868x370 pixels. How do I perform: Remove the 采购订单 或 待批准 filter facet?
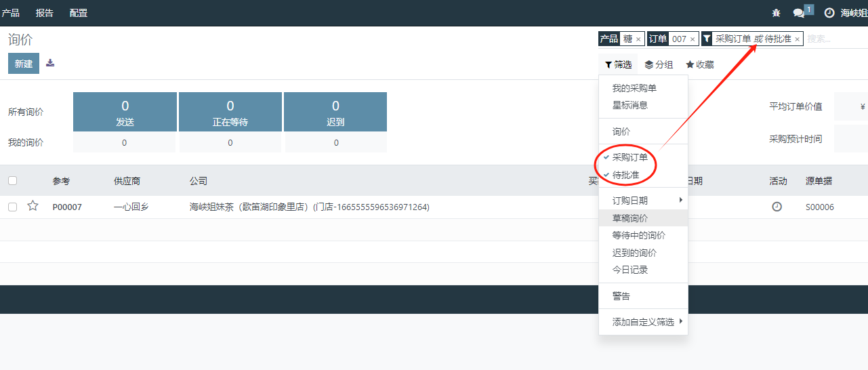[x=797, y=39]
